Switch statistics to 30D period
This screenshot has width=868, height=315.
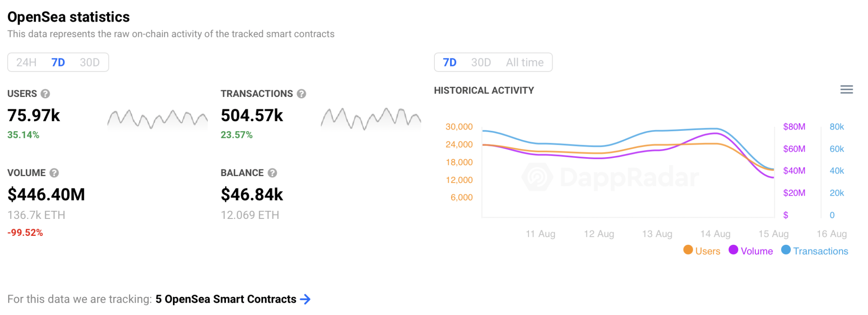click(89, 63)
